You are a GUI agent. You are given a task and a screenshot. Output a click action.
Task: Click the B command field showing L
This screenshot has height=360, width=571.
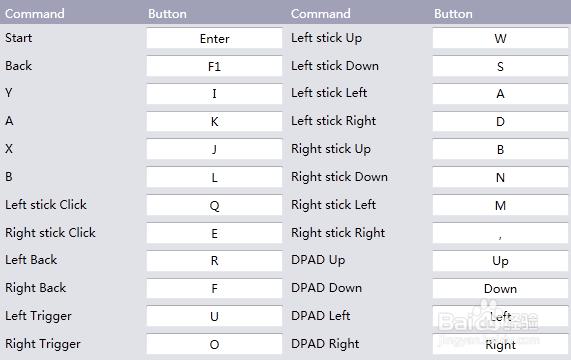214,177
